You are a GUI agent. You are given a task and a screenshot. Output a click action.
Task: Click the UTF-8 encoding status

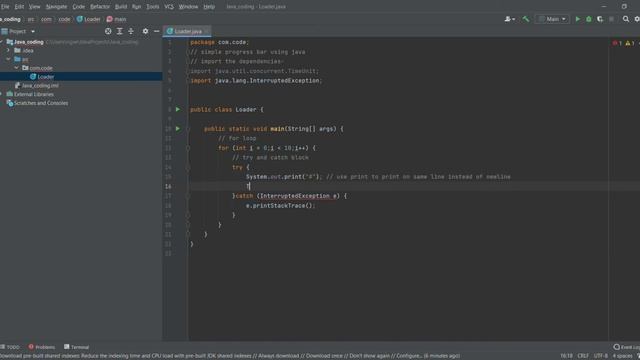pos(600,356)
